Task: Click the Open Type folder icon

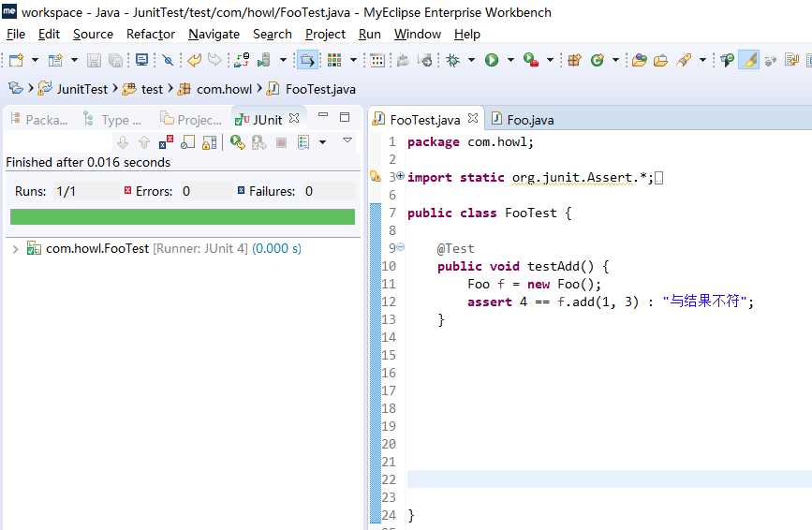Action: coord(640,60)
